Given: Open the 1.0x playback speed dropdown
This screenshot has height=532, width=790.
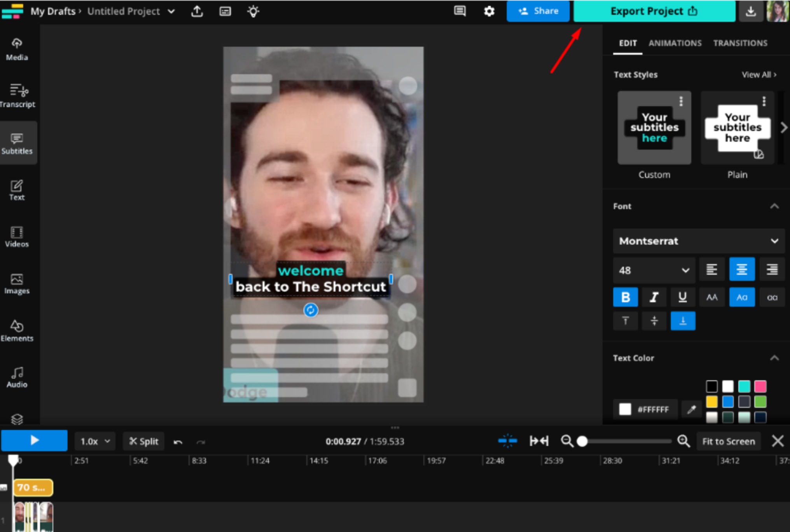Looking at the screenshot, I should click(94, 441).
